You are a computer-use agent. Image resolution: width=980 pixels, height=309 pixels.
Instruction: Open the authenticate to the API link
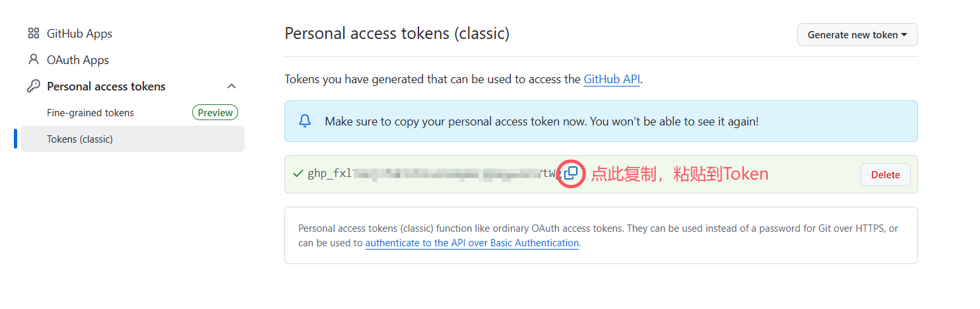pos(472,243)
